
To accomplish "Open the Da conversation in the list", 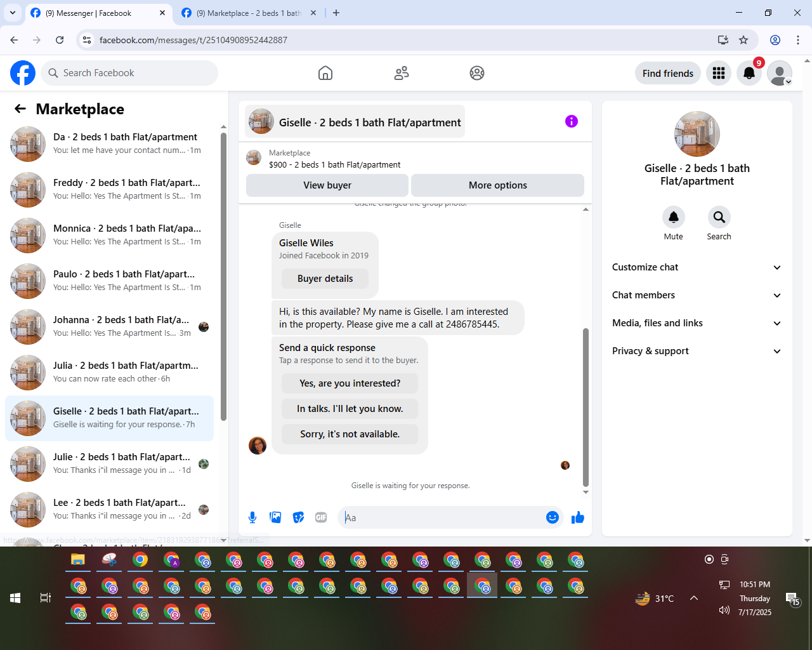I will point(109,144).
